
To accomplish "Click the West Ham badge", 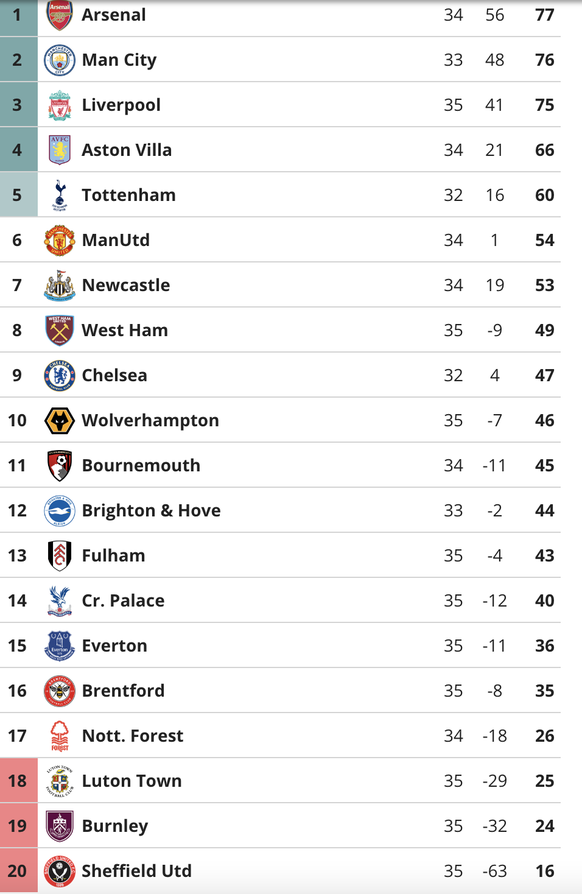I will (x=59, y=330).
